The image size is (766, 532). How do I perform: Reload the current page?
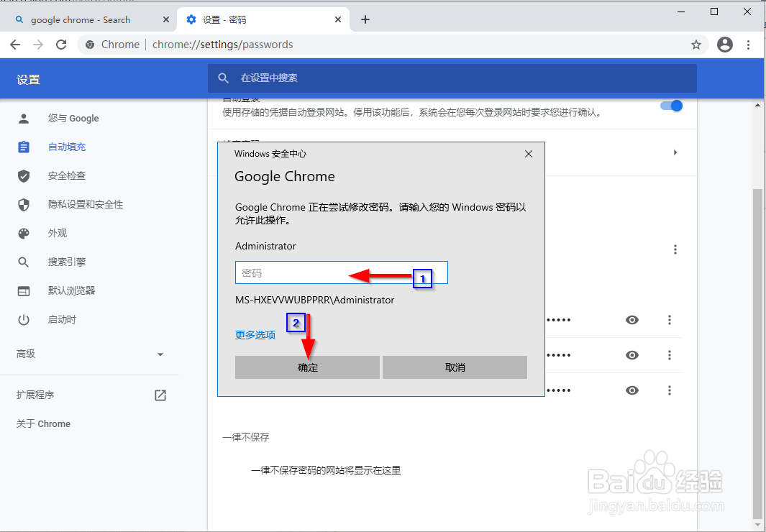[61, 45]
